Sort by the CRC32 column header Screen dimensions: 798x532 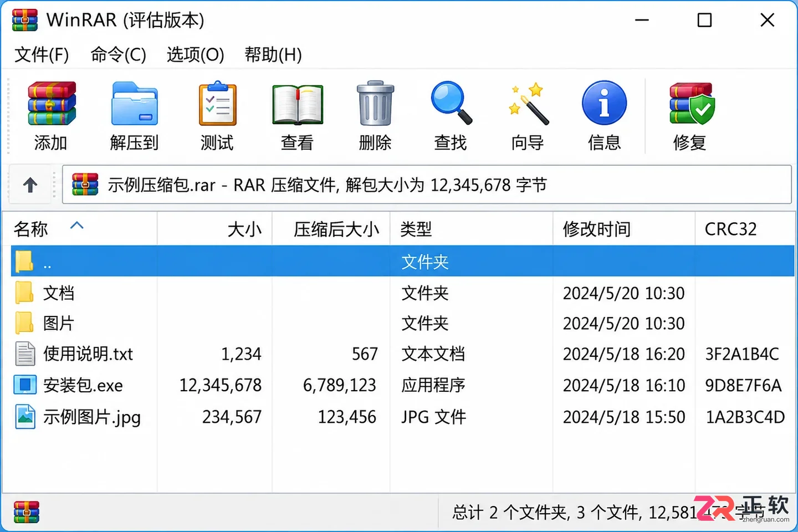[x=745, y=228]
